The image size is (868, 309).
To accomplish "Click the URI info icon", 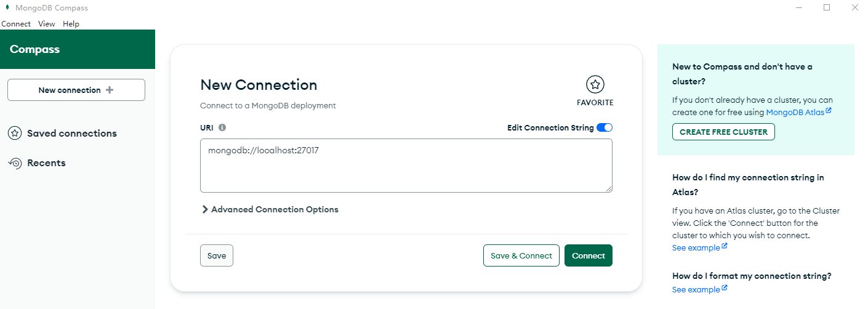I will coord(222,127).
